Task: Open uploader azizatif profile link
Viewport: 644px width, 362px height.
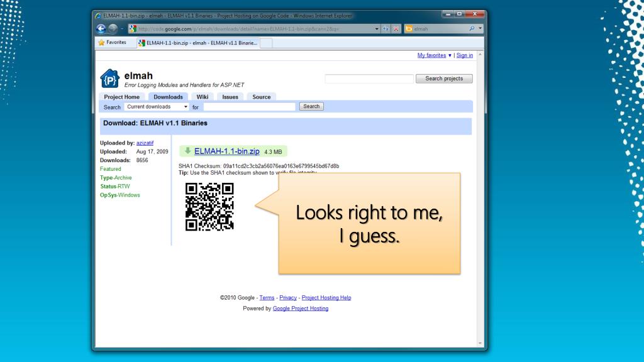Action: tap(145, 143)
